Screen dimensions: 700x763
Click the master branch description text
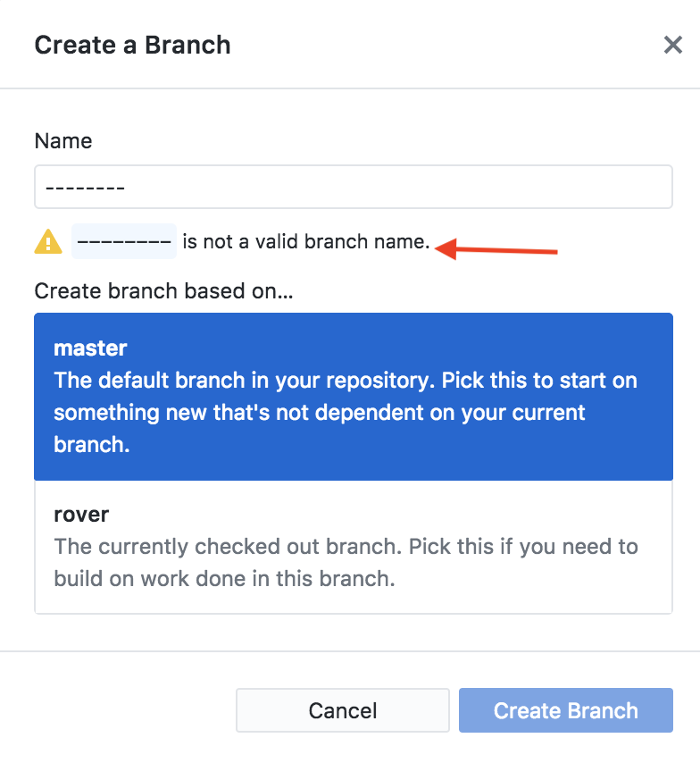pyautogui.click(x=345, y=412)
